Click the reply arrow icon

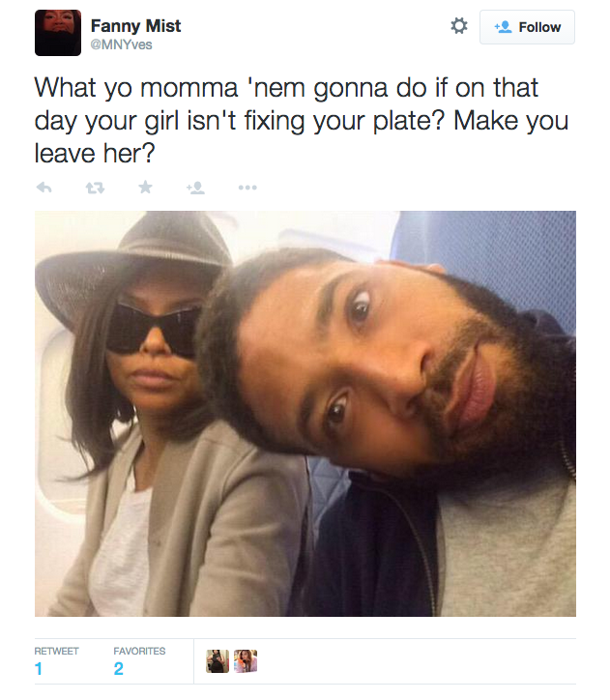(x=44, y=188)
